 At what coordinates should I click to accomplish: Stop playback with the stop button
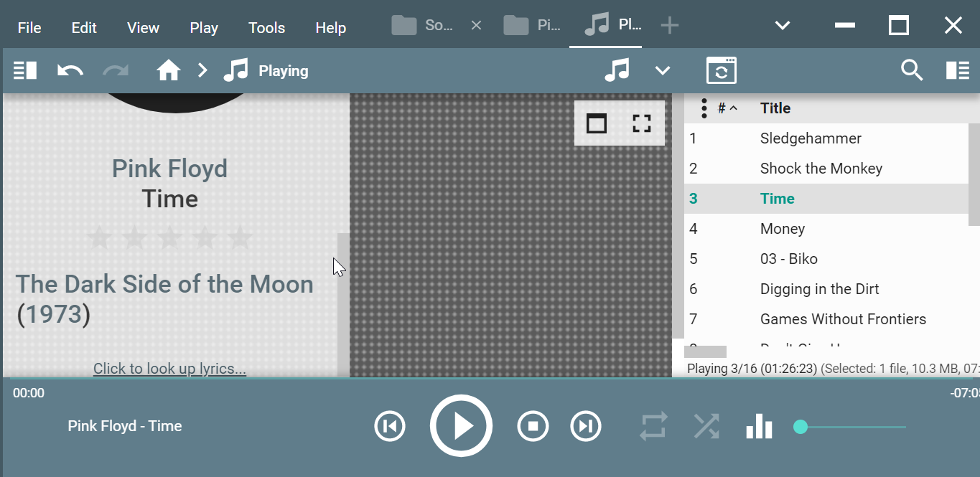point(533,427)
